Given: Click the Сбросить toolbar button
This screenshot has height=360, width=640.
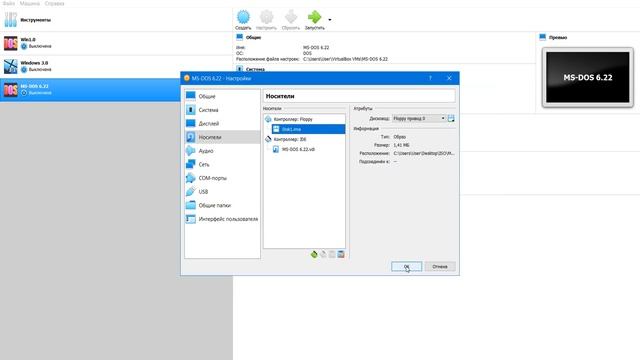Looking at the screenshot, I should [291, 20].
